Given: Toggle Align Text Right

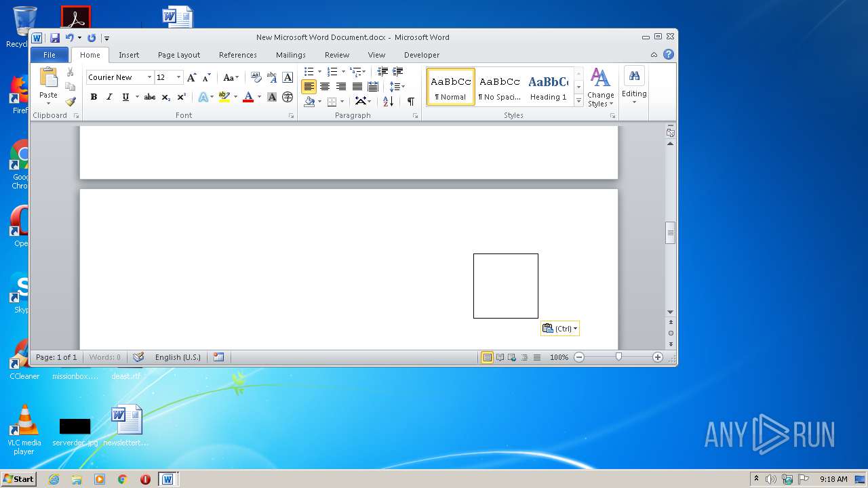Looking at the screenshot, I should pos(341,86).
